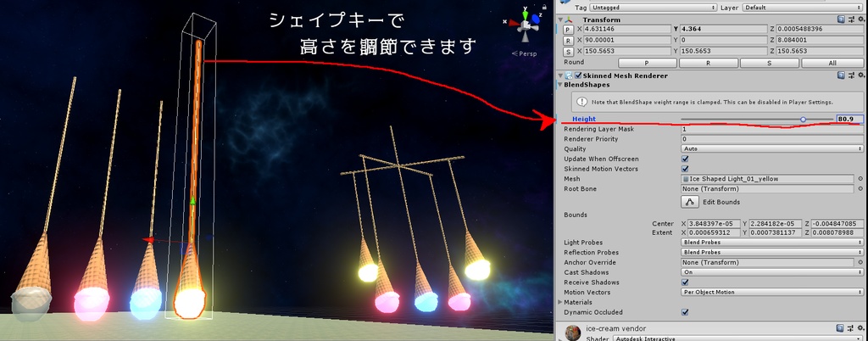Collapse the Transform component foldout
Image resolution: width=868 pixels, height=341 pixels.
[x=559, y=20]
